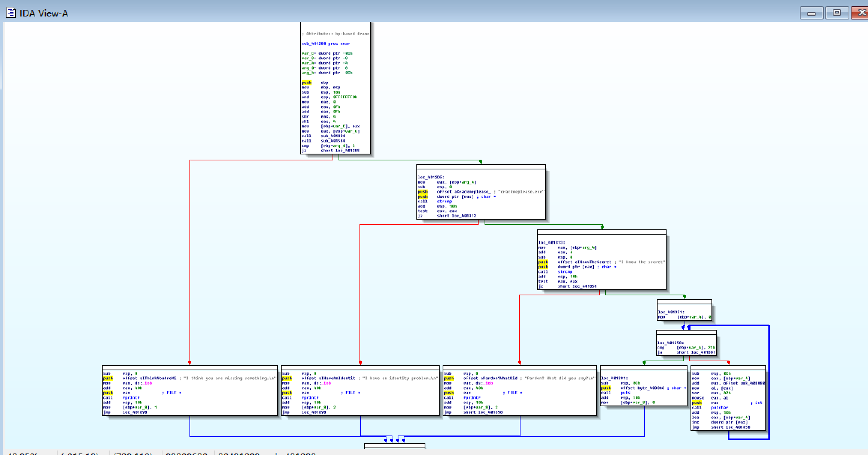The height and width of the screenshot is (455, 868).
Task: Select the sub_401280 proc near node
Action: click(x=325, y=43)
